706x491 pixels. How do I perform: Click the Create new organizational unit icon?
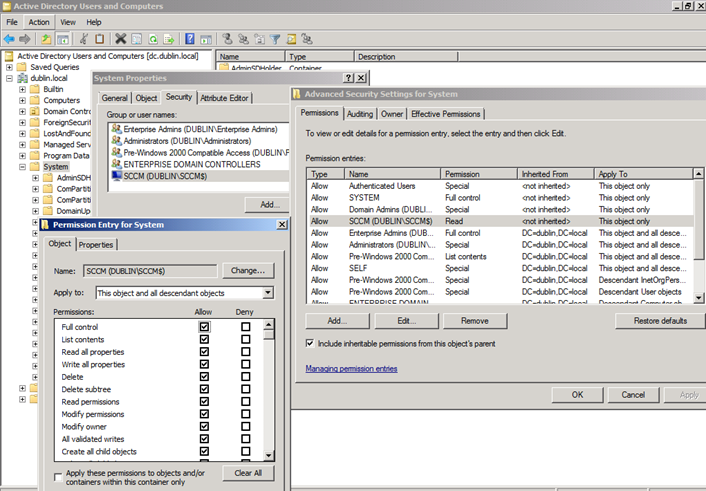click(260, 39)
